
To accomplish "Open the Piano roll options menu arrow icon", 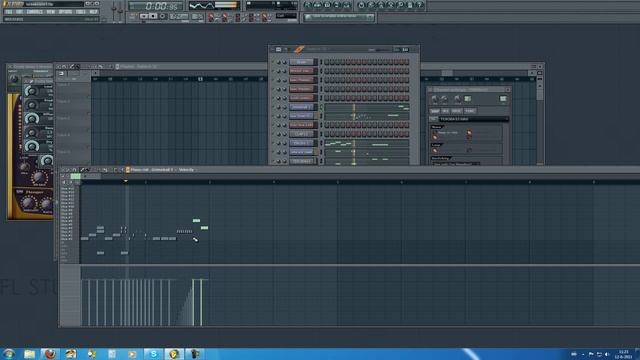I will click(x=63, y=170).
